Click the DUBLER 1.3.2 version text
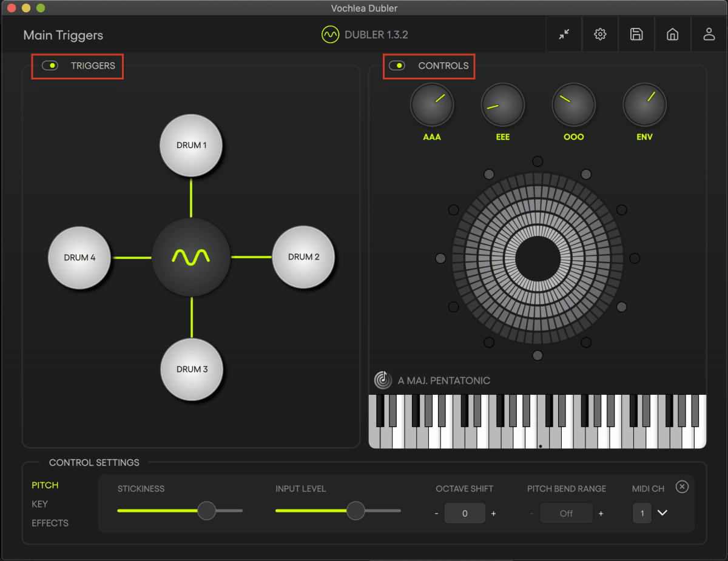Viewport: 728px width, 561px height. click(376, 35)
